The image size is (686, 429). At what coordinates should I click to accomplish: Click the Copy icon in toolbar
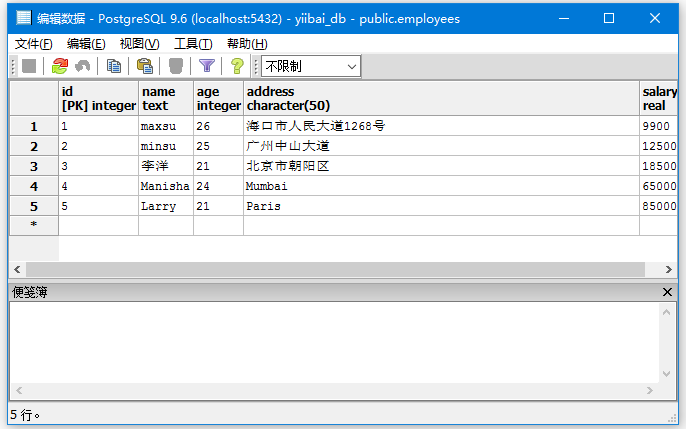click(x=114, y=66)
